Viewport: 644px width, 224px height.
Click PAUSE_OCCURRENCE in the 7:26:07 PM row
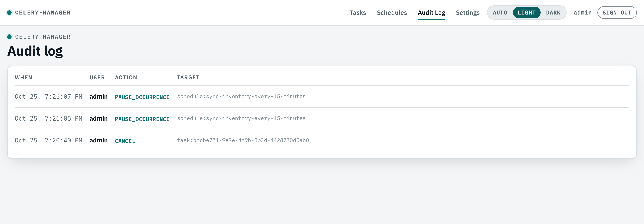click(142, 97)
